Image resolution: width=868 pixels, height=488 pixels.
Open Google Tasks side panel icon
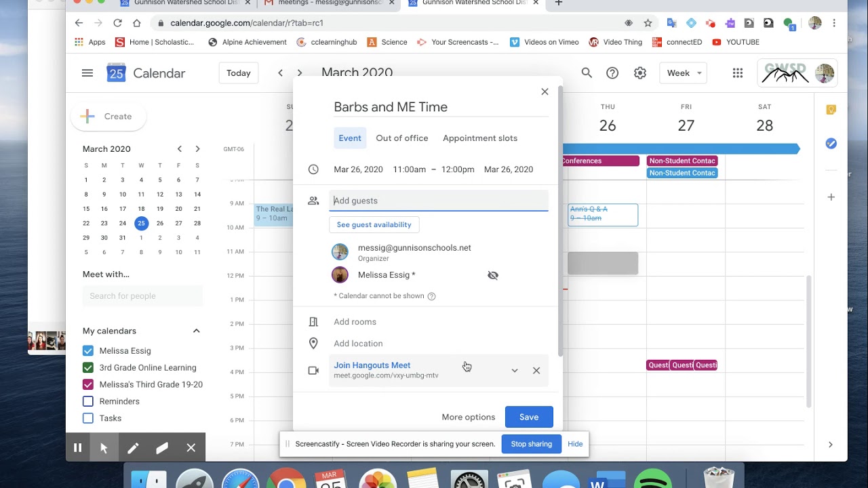(831, 144)
